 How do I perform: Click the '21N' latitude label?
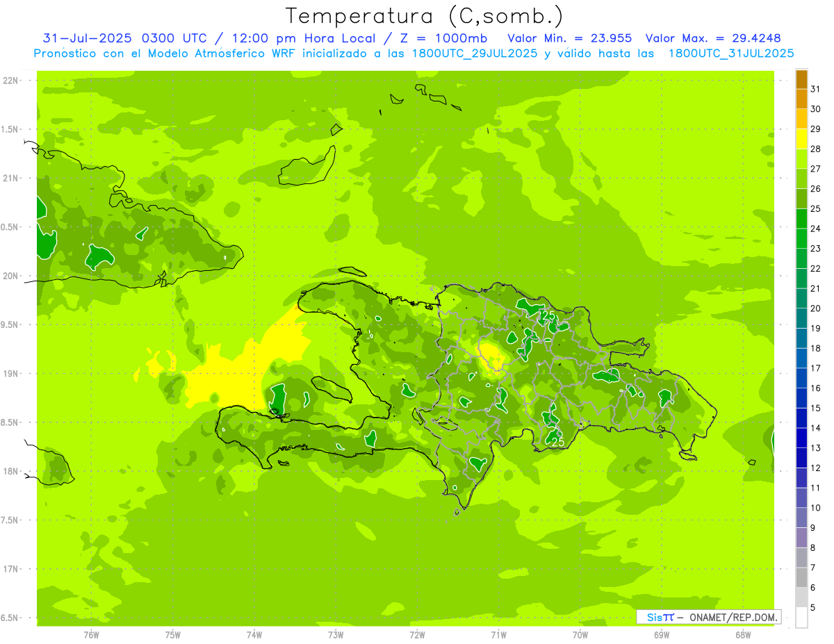pos(11,178)
